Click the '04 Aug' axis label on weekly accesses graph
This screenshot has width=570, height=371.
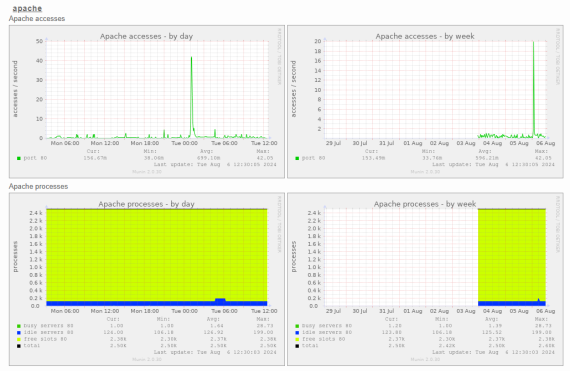click(492, 143)
